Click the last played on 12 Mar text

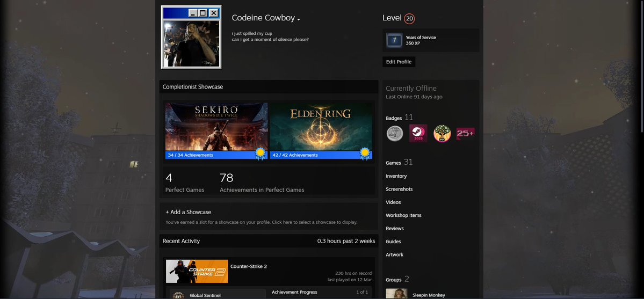pos(350,280)
